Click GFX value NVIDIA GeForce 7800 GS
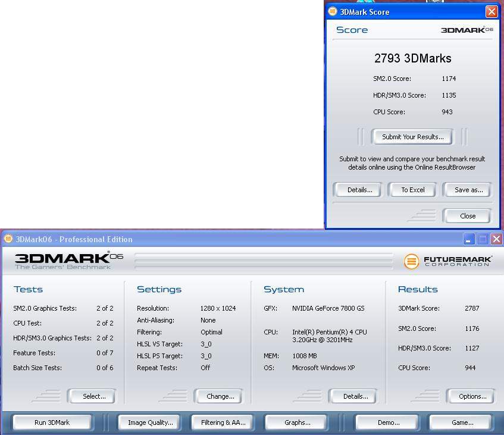 click(328, 308)
